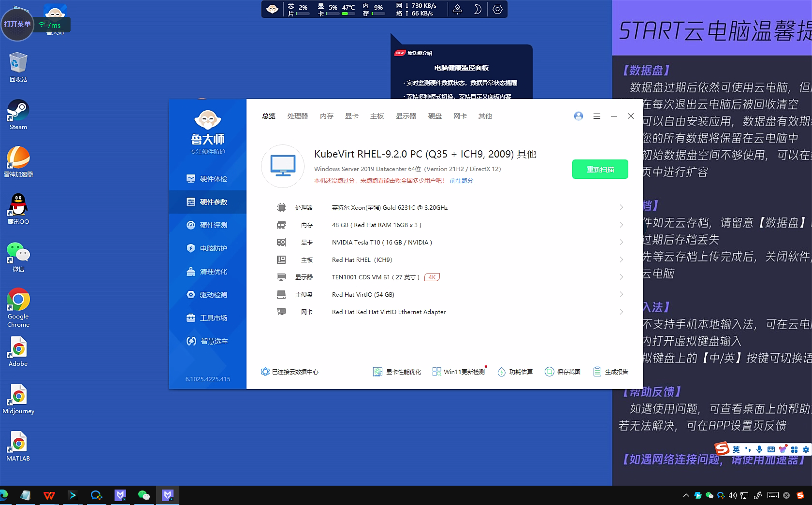812x505 pixels.
Task: Expand the 处理器 Xeon Gold row chevron
Action: pos(622,208)
